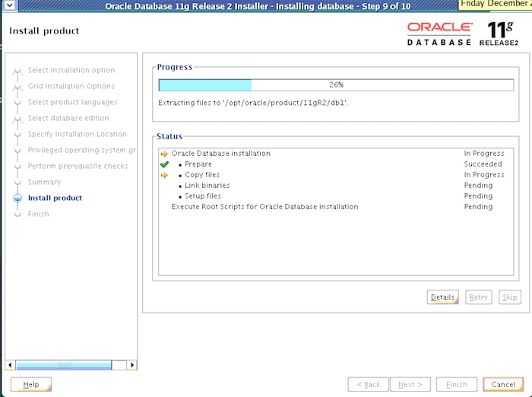Viewport: 532px width, 397px height.
Task: Select the 'Select product languages' step
Action: click(x=73, y=102)
